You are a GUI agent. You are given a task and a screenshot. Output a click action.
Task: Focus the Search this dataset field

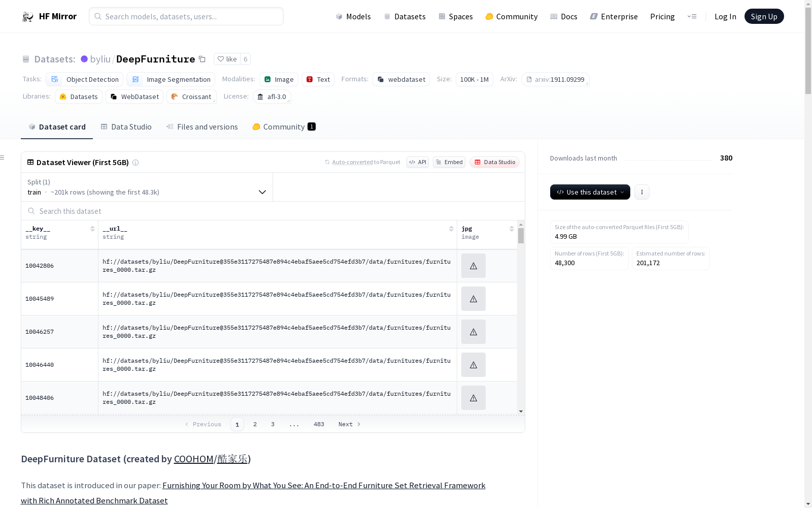pos(273,211)
